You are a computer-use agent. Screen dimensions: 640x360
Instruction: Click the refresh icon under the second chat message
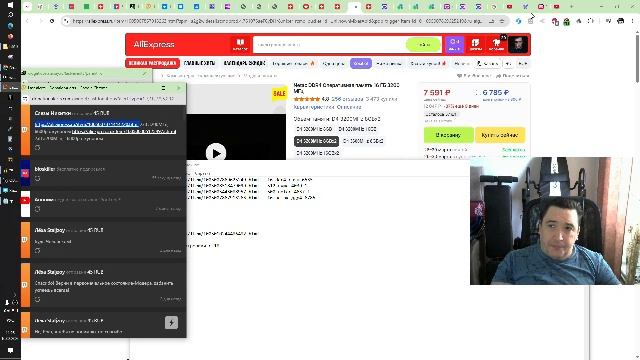[x=38, y=178]
